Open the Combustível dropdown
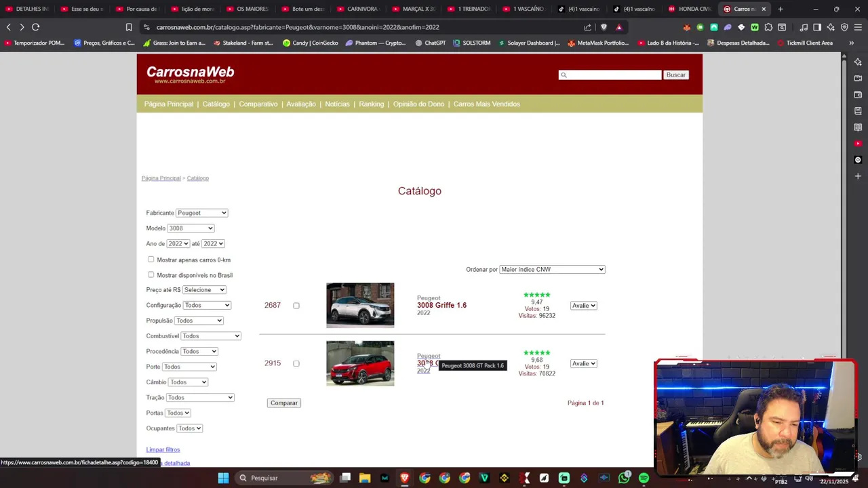This screenshot has width=868, height=488. point(211,336)
